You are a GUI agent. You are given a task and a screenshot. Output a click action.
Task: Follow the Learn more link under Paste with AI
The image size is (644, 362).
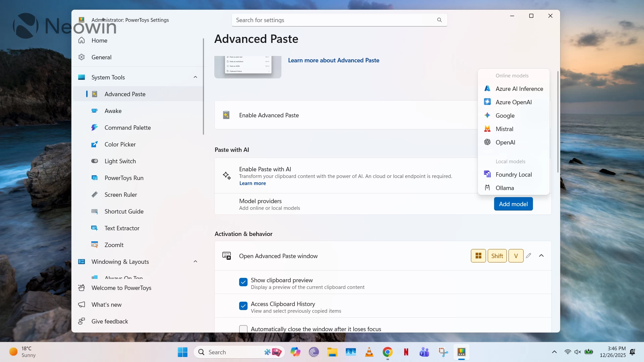[253, 183]
